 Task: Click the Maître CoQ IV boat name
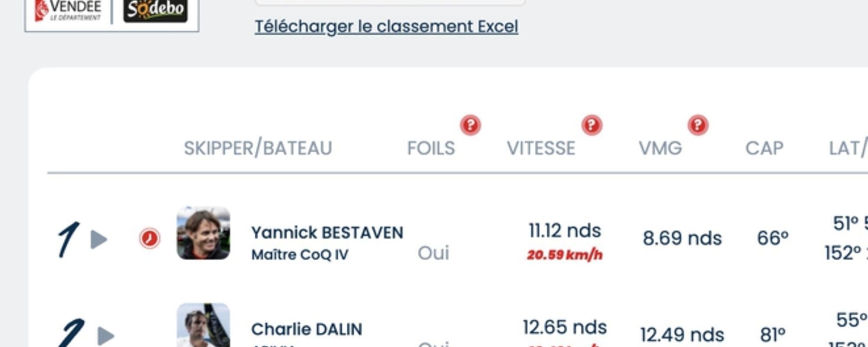300,255
